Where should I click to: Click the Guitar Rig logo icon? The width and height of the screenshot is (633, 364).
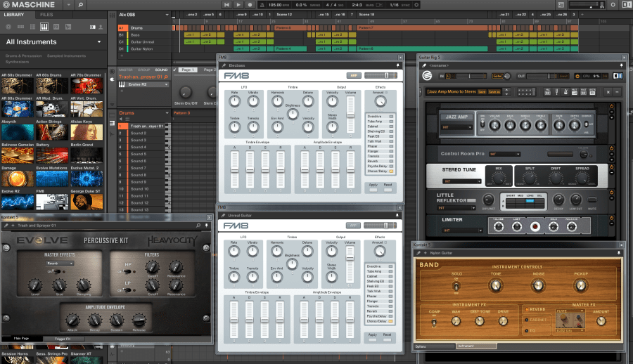click(427, 76)
